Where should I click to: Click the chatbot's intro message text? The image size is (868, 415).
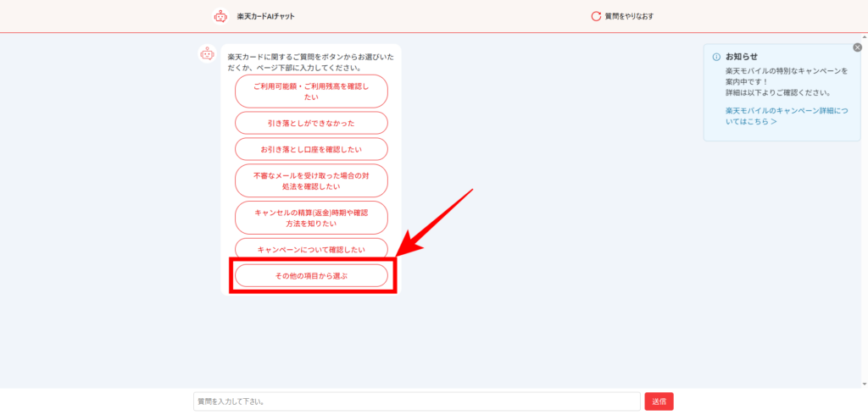[310, 62]
